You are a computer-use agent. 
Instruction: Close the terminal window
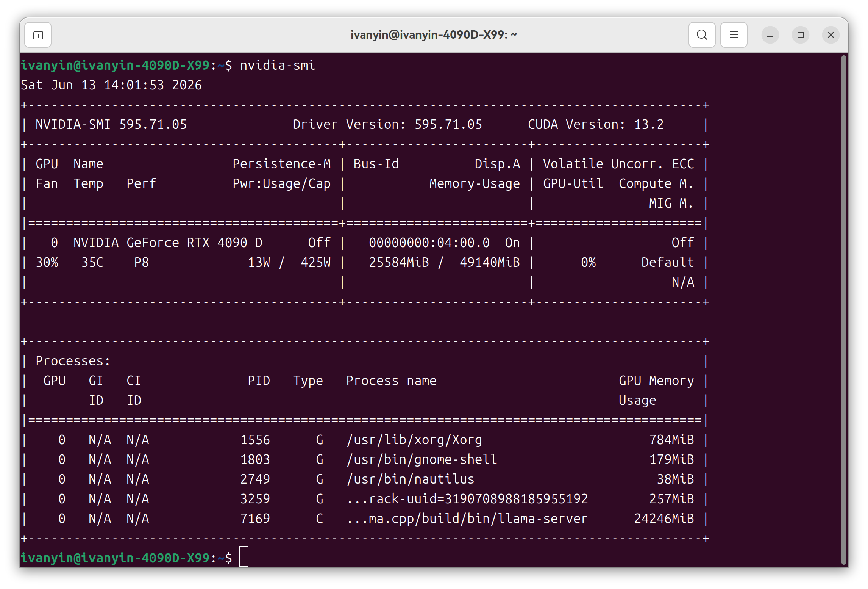click(831, 35)
